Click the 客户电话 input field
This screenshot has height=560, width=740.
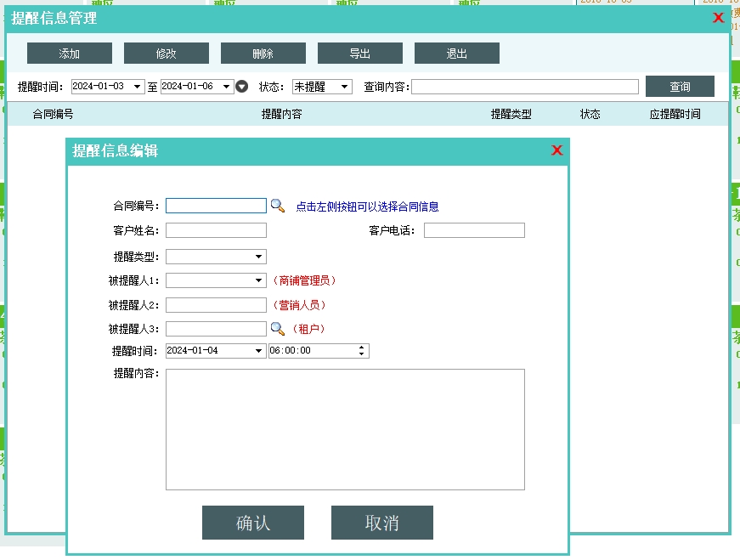pyautogui.click(x=474, y=230)
